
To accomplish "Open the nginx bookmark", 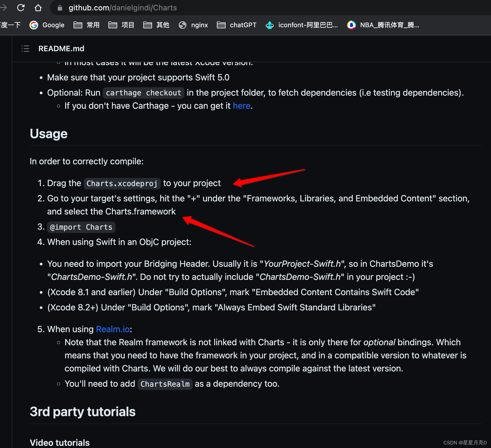I will pos(193,25).
